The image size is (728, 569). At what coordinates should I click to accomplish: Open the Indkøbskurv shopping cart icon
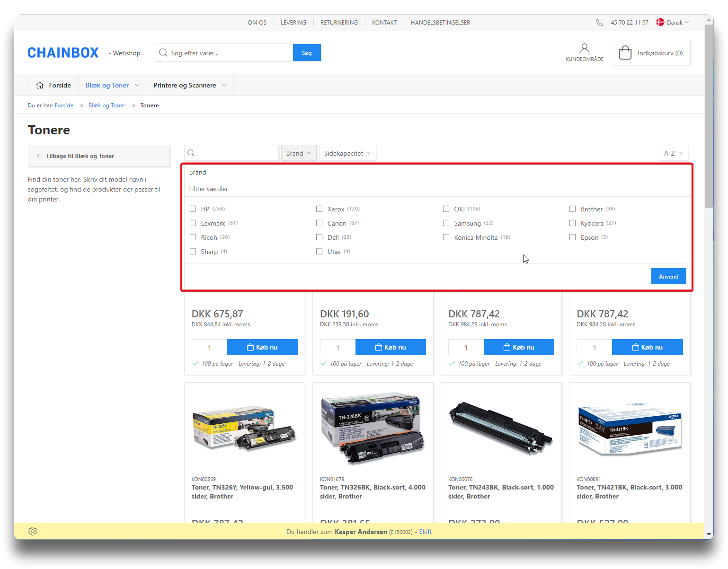click(625, 53)
